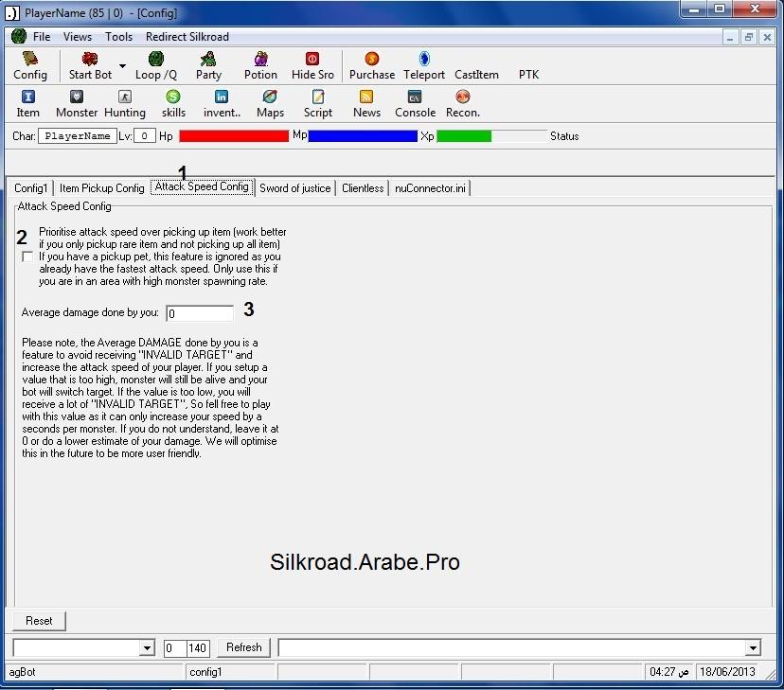Image resolution: width=784 pixels, height=690 pixels.
Task: Open the Loop /Q tool
Action: click(x=156, y=65)
